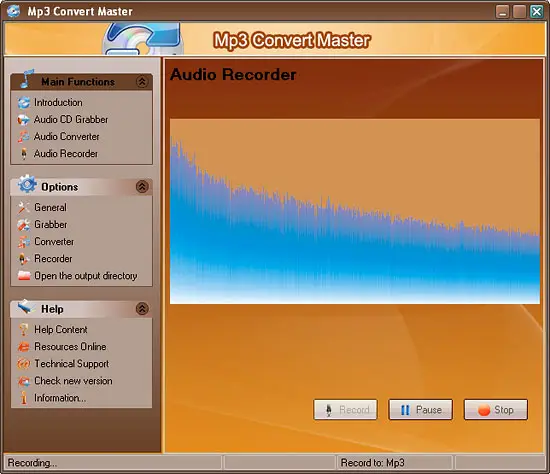The height and width of the screenshot is (474, 550).
Task: Click the Audio Converter icon
Action: click(24, 137)
